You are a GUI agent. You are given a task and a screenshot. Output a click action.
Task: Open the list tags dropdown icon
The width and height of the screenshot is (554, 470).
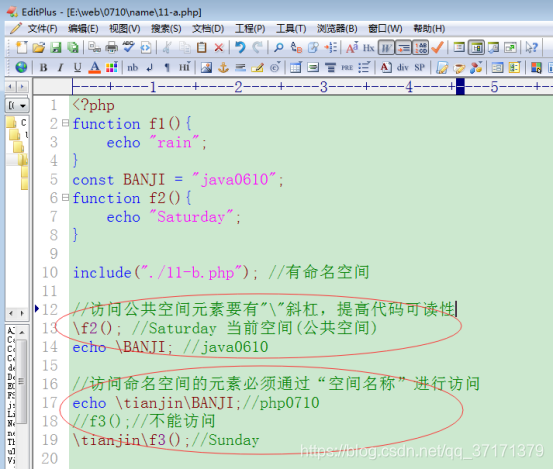pos(364,67)
